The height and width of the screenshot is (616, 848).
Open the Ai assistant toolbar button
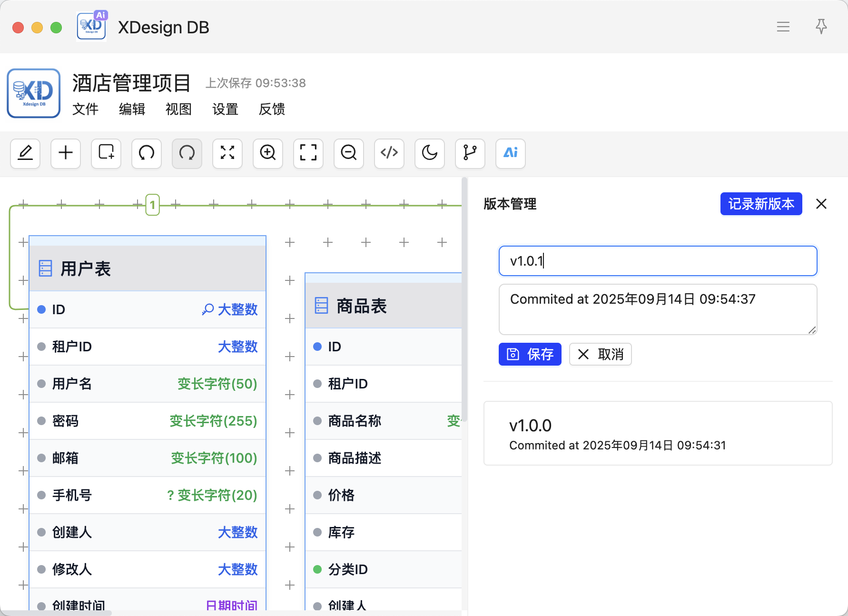[511, 153]
